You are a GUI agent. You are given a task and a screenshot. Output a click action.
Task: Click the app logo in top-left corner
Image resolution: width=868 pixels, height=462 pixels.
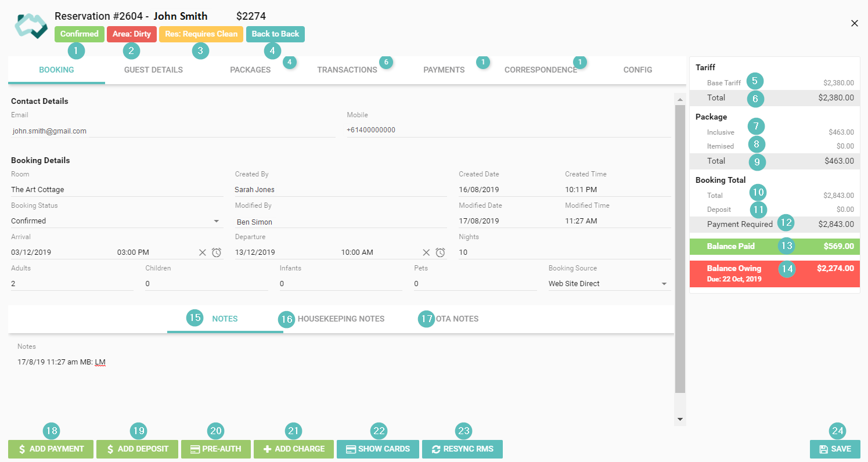[x=31, y=26]
